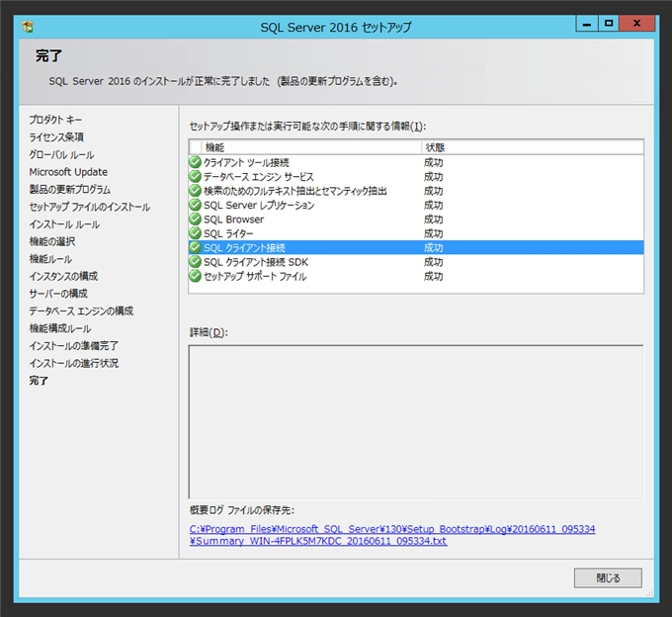Maximize the SQL Server 2016 setup window
This screenshot has height=617, width=672.
click(608, 24)
